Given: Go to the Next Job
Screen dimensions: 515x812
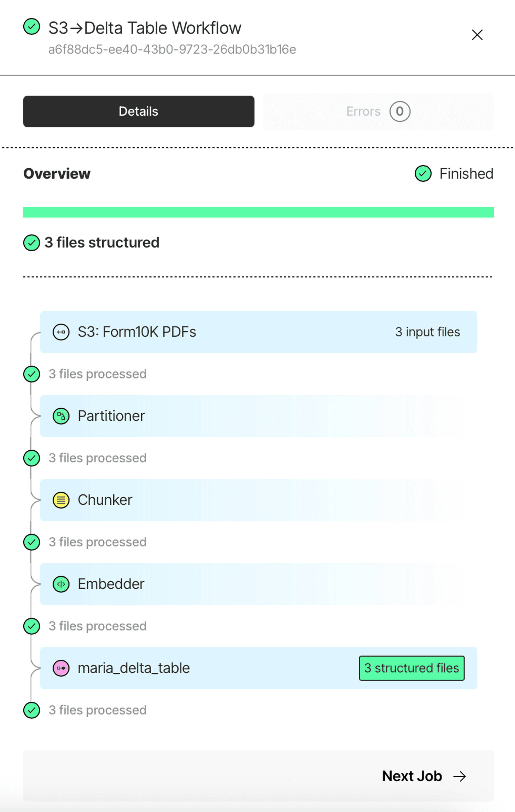Looking at the screenshot, I should (x=424, y=776).
